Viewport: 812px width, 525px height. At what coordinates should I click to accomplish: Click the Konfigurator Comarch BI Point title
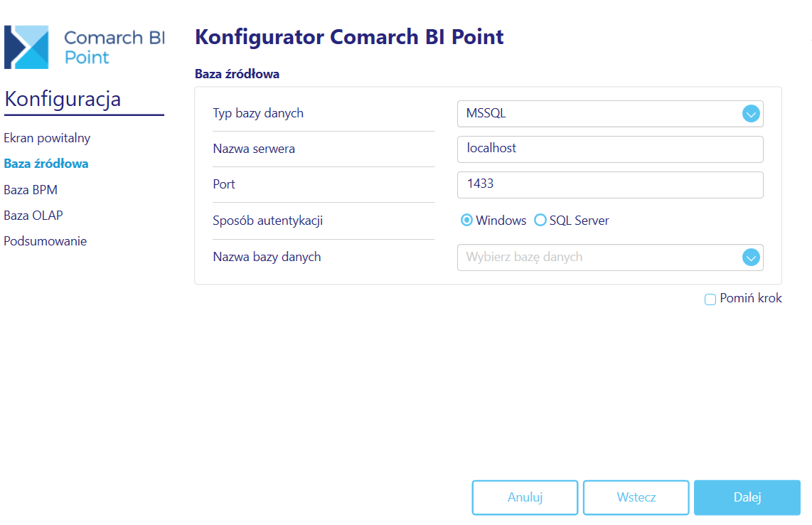[x=349, y=37]
